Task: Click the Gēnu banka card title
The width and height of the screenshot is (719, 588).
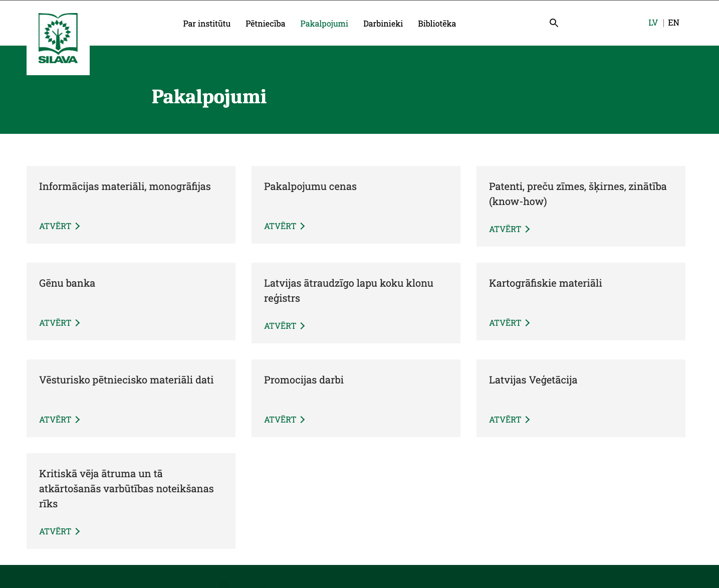Action: (x=67, y=283)
